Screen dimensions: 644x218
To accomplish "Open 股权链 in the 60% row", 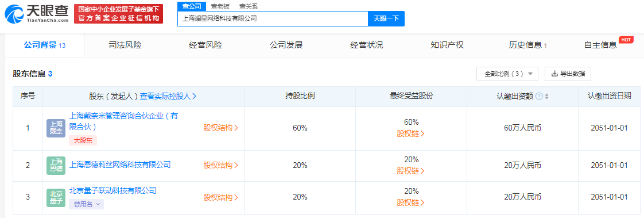I will 411,133.
